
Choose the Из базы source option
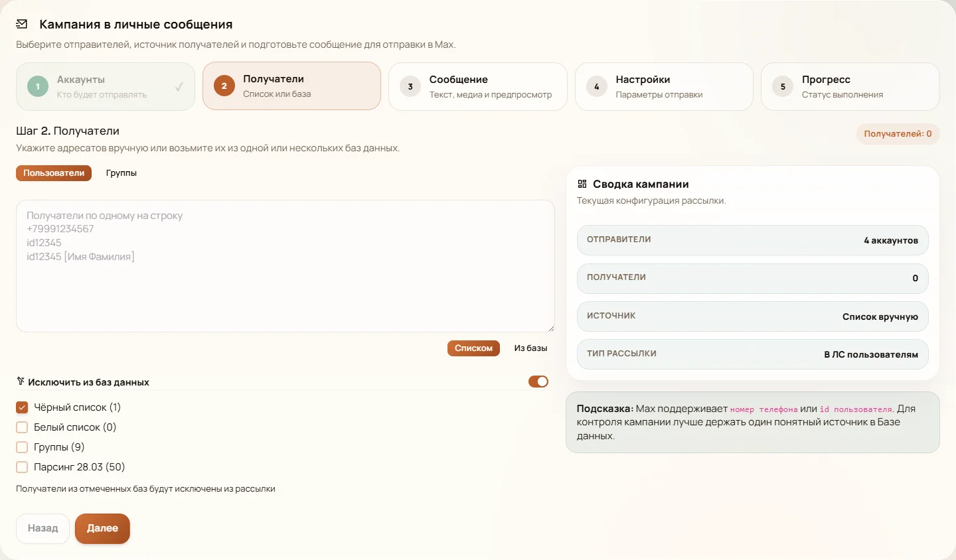pyautogui.click(x=530, y=348)
